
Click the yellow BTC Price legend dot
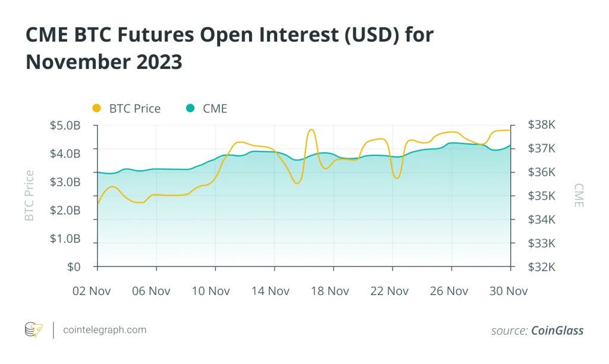tap(96, 108)
